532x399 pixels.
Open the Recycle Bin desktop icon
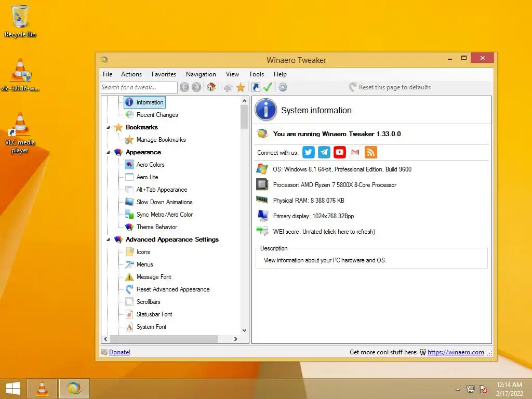20,21
